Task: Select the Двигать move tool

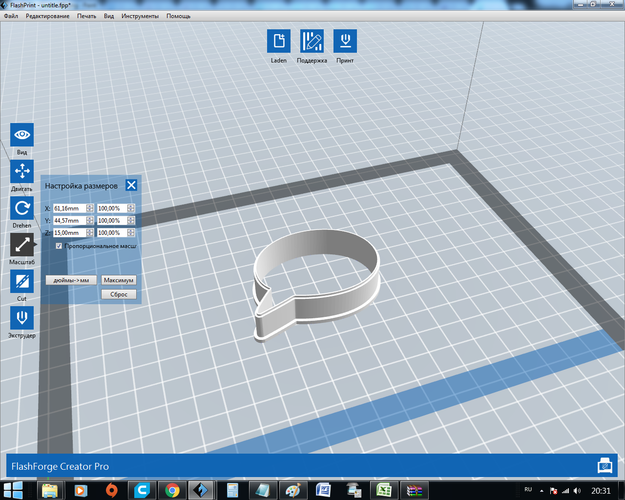Action: [x=22, y=171]
